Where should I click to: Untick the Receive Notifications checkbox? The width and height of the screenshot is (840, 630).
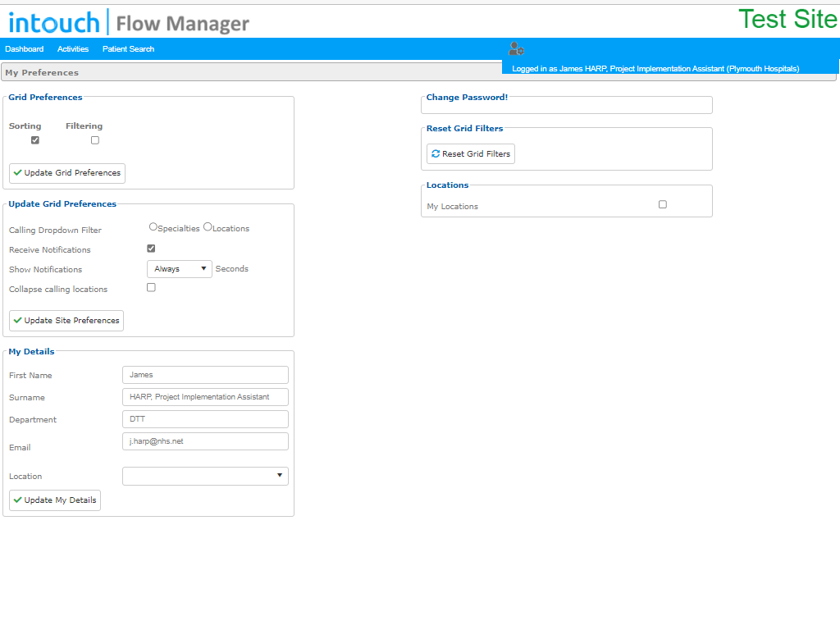[x=151, y=249]
